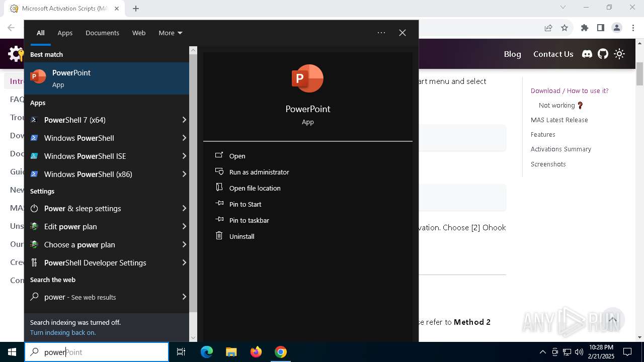The image size is (644, 362).
Task: Open the PowerPoint best match result
Action: [x=107, y=78]
